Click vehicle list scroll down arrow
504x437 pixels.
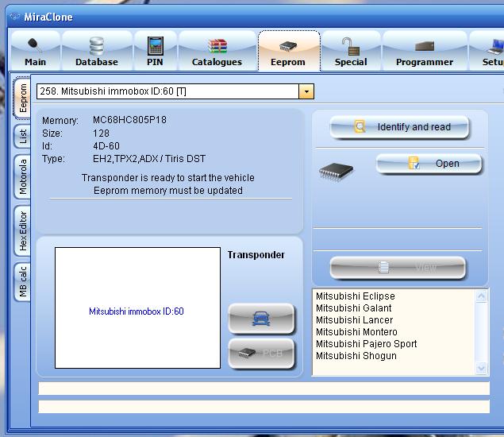tap(481, 368)
